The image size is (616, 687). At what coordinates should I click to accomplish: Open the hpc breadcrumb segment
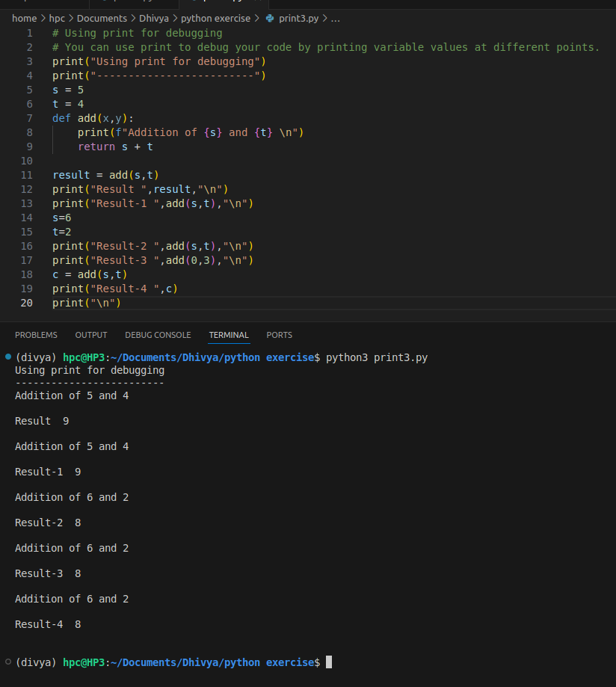(57, 18)
